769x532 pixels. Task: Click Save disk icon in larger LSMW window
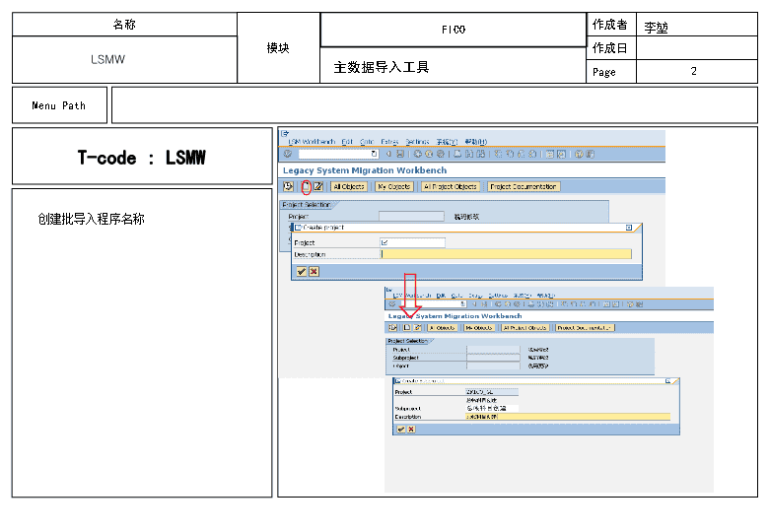[x=400, y=154]
